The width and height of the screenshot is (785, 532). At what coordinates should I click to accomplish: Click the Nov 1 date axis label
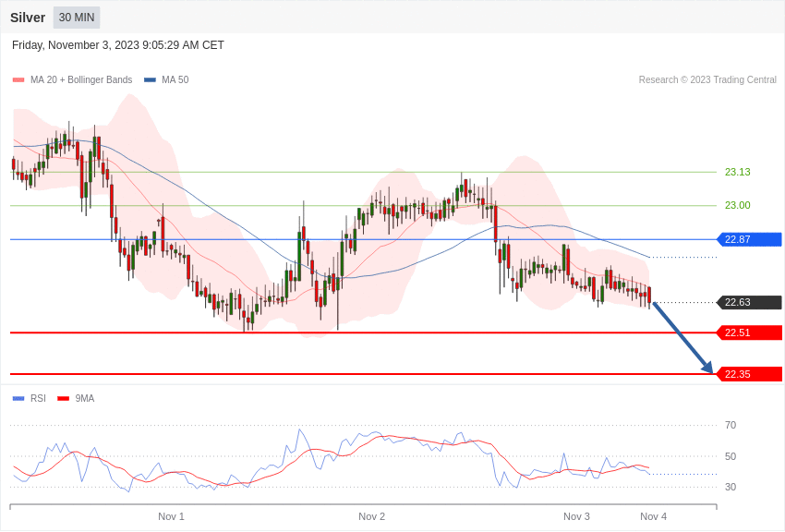pos(171,516)
